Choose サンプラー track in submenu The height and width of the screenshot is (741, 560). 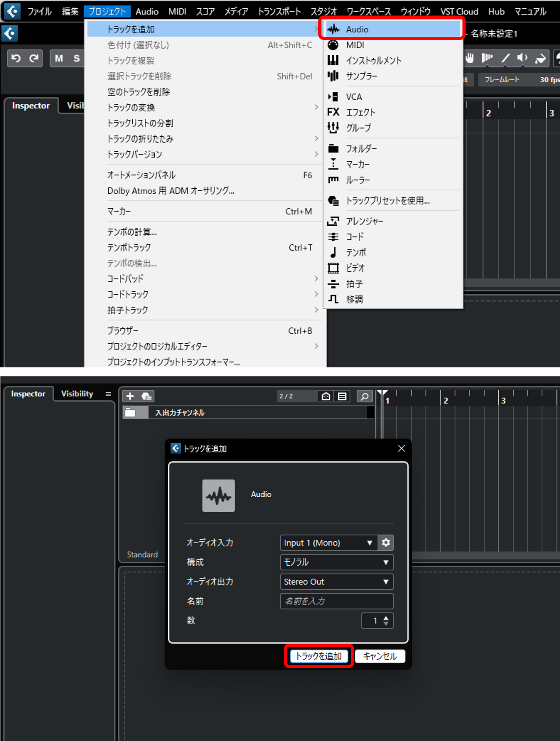click(x=392, y=76)
